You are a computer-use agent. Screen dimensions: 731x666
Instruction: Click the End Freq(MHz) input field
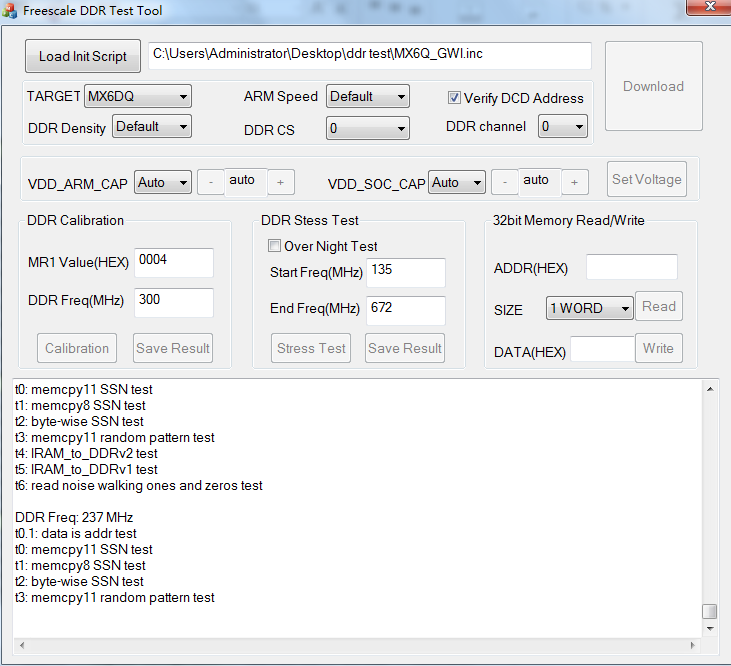coord(406,310)
